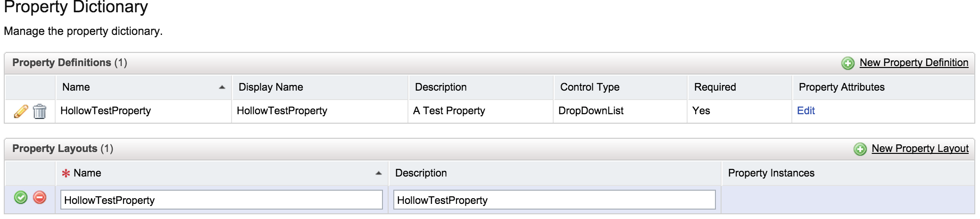Click sort arrow in Property Definitions Name column

(x=222, y=87)
